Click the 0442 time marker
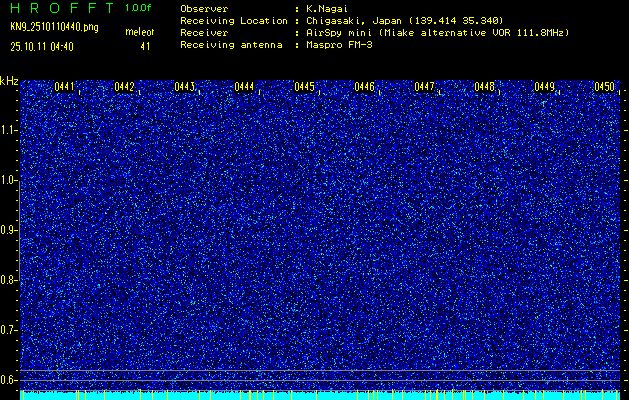 pyautogui.click(x=125, y=87)
